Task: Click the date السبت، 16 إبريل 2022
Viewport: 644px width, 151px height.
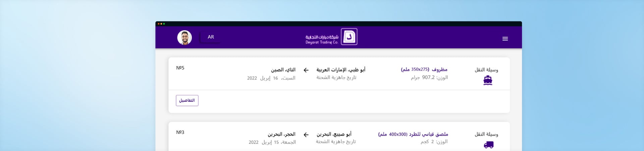Action: [271, 78]
